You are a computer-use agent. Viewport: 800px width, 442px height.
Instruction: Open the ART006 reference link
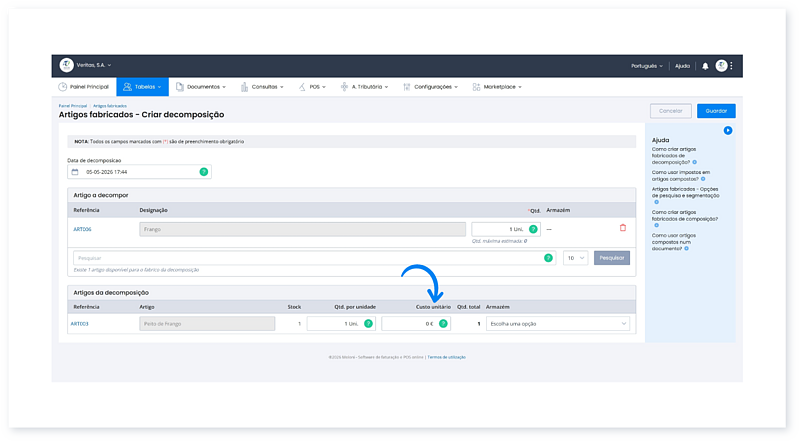(x=82, y=229)
